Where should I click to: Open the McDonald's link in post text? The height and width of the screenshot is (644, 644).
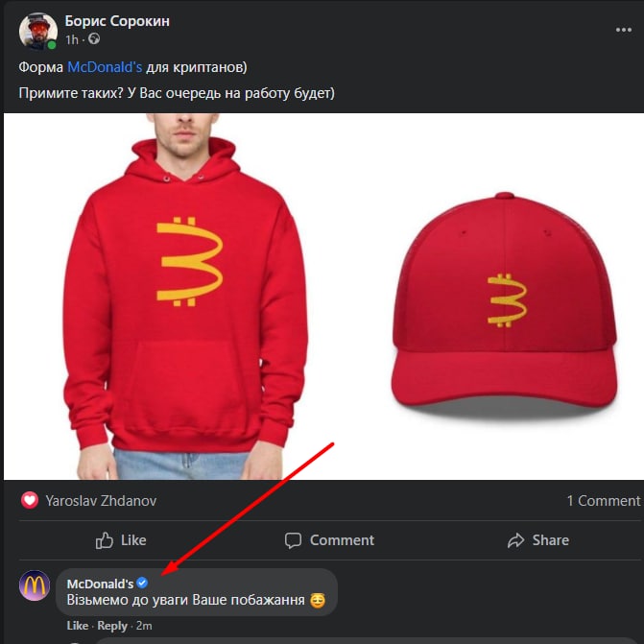point(105,67)
